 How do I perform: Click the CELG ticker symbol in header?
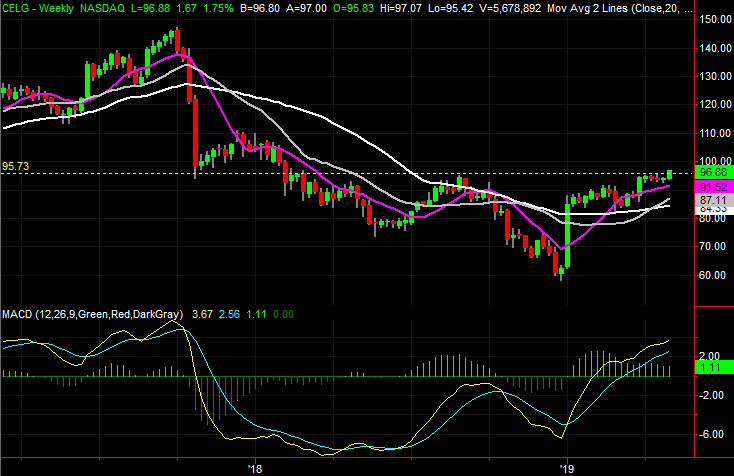click(x=18, y=7)
